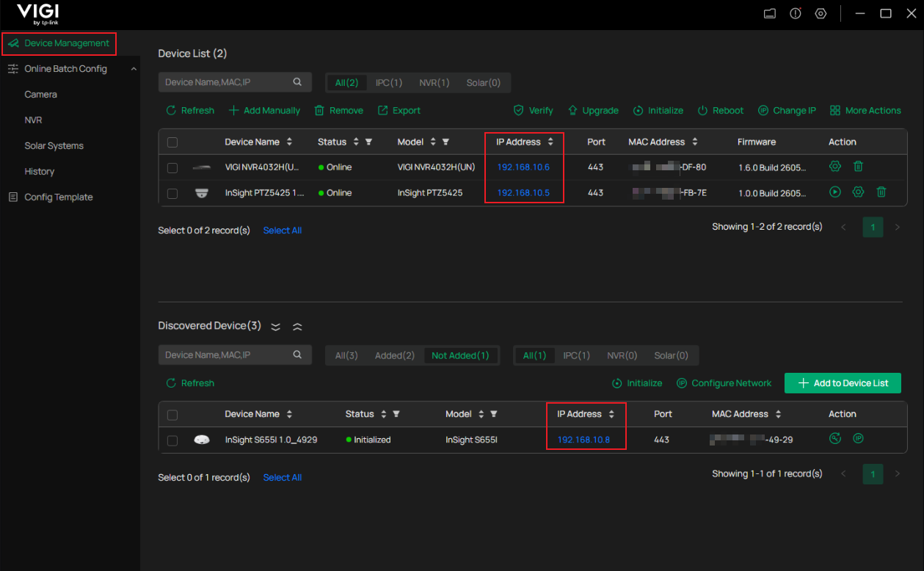The height and width of the screenshot is (571, 924).
Task: Select Added(2) tab in Discovered Device
Action: tap(395, 355)
